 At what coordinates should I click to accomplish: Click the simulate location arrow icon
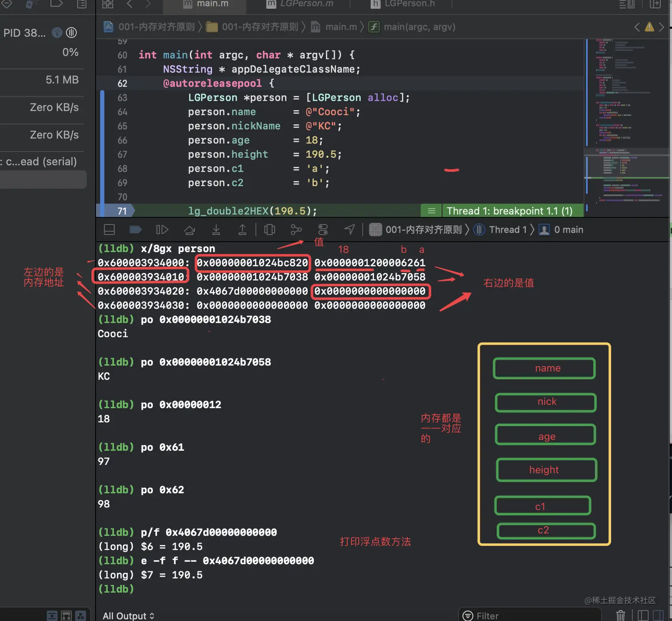(350, 229)
